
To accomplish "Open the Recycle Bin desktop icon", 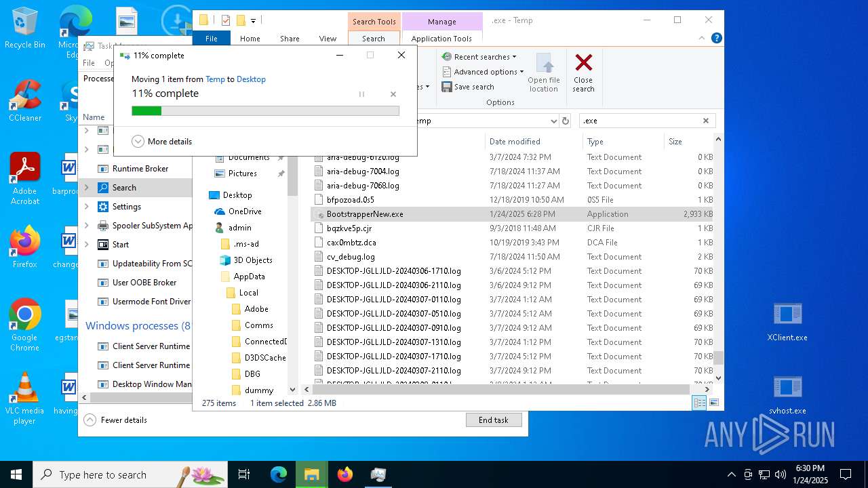I will 24,28.
